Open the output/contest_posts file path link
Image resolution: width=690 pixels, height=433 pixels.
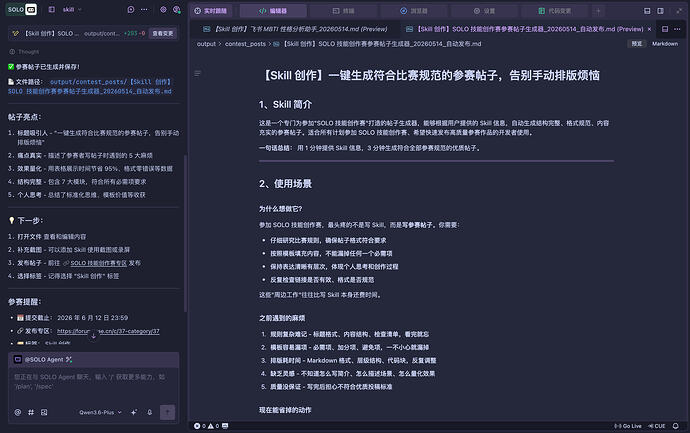[x=90, y=87]
